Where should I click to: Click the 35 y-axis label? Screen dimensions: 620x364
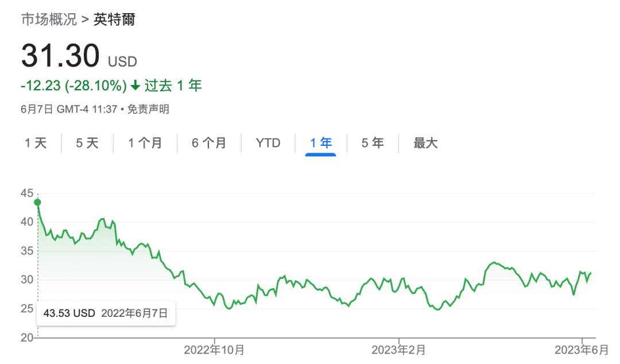(x=27, y=251)
